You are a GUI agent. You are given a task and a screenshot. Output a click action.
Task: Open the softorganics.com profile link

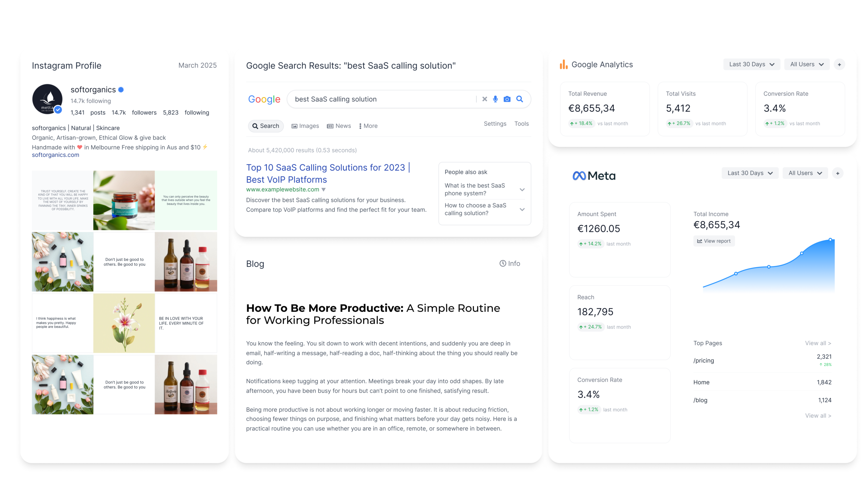point(55,155)
